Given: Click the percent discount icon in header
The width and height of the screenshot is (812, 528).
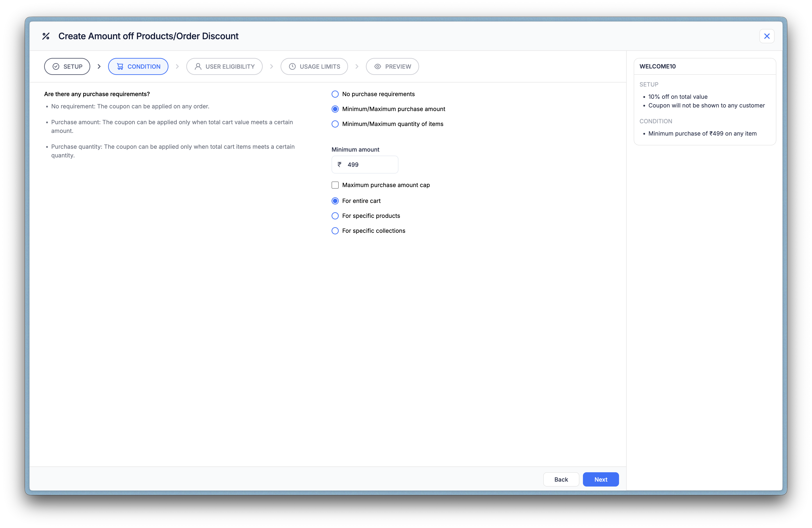Looking at the screenshot, I should pos(46,36).
